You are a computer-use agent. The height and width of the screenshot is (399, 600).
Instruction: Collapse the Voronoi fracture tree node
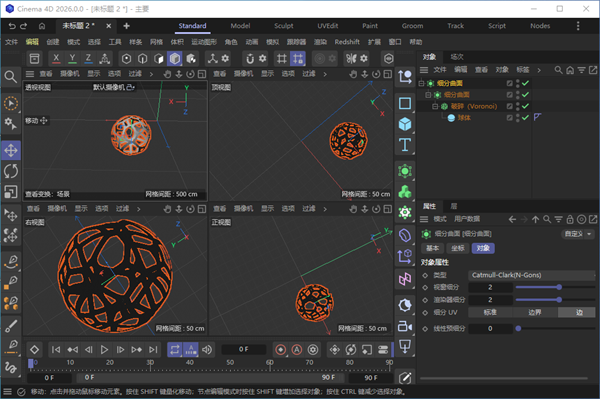coord(435,106)
